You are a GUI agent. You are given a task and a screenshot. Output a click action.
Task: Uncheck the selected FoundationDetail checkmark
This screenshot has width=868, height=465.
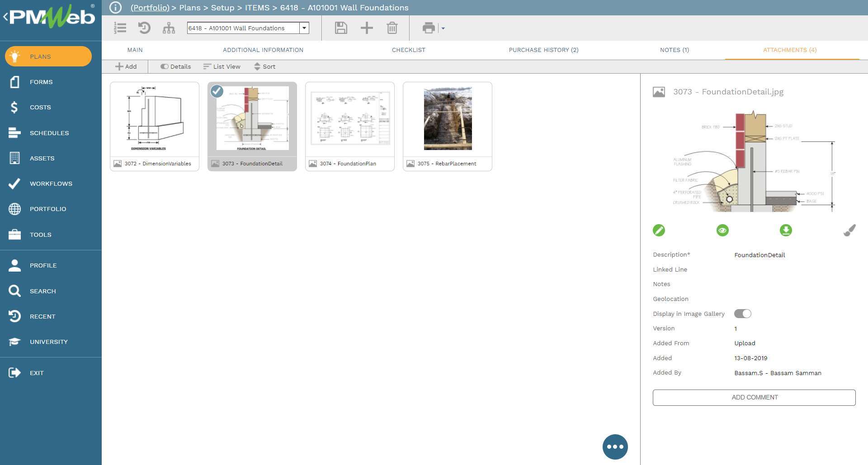point(217,91)
